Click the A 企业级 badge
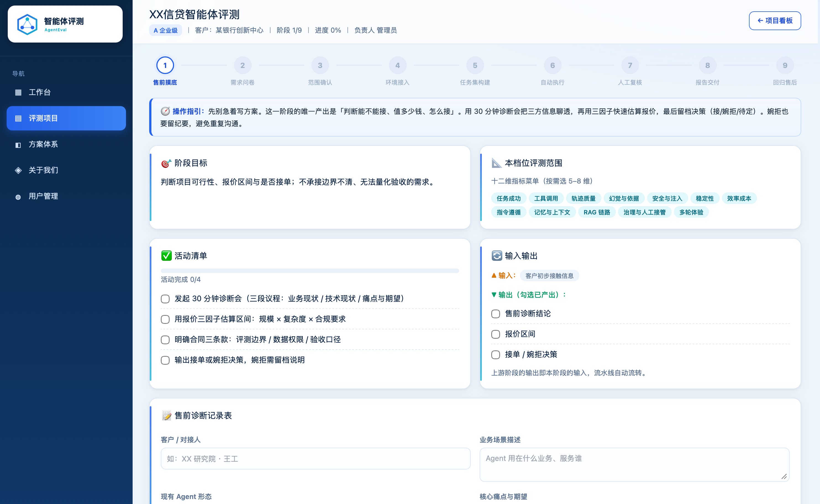Viewport: 820px width, 504px height. pos(165,30)
